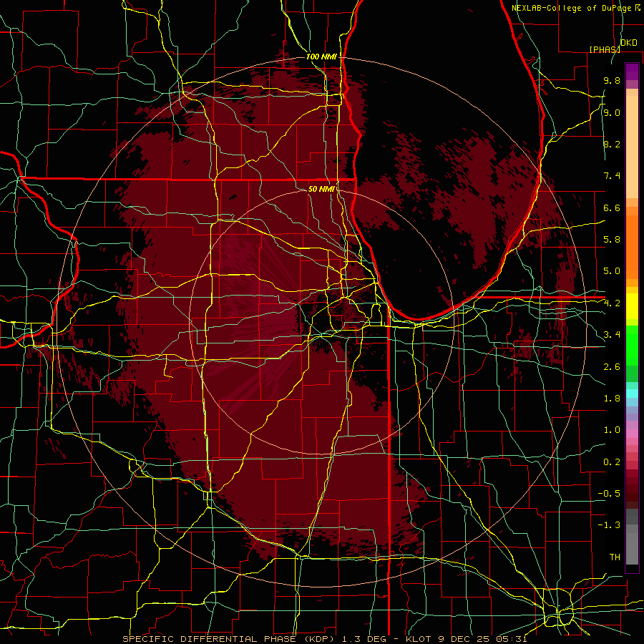Click the -0.5 scale value
This screenshot has width=644, height=644.
(609, 494)
